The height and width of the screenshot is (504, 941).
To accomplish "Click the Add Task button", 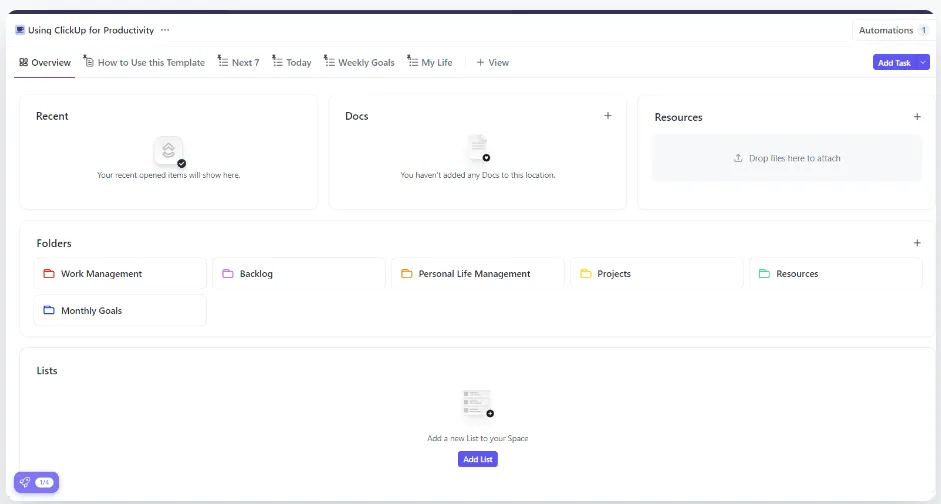I will [894, 62].
